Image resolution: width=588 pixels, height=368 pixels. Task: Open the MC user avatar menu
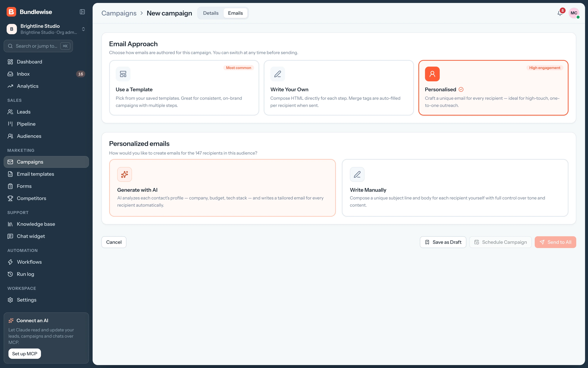(574, 13)
